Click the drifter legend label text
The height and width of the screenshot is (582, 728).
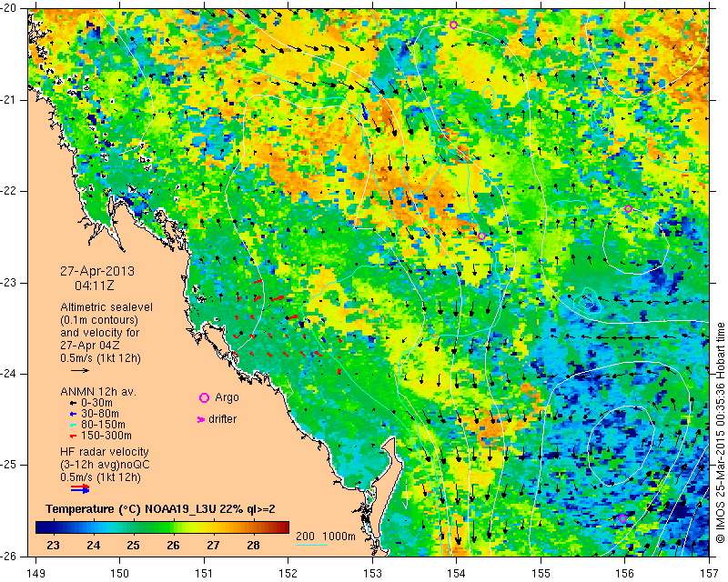(222, 419)
